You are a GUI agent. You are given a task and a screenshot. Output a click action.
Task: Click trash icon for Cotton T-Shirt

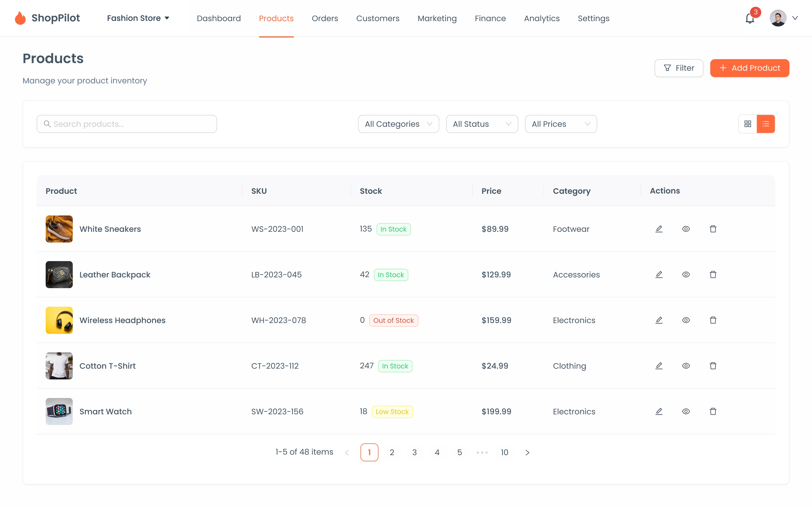(x=713, y=366)
